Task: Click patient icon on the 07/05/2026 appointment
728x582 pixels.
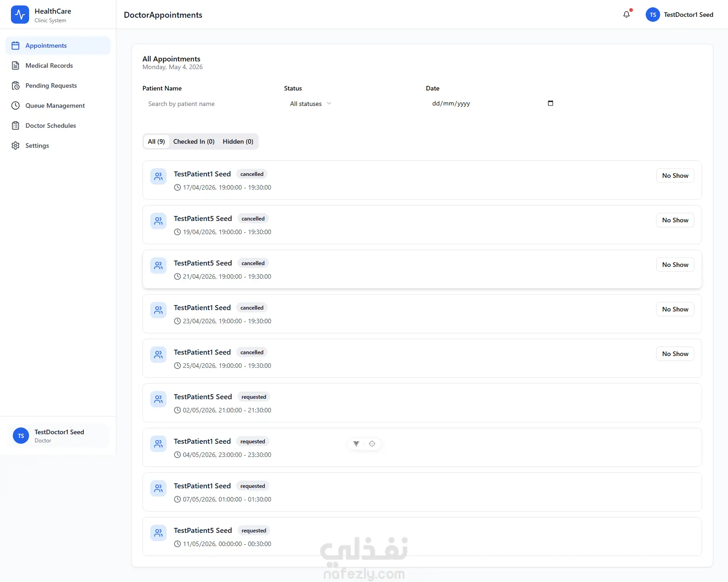Action: coord(158,488)
